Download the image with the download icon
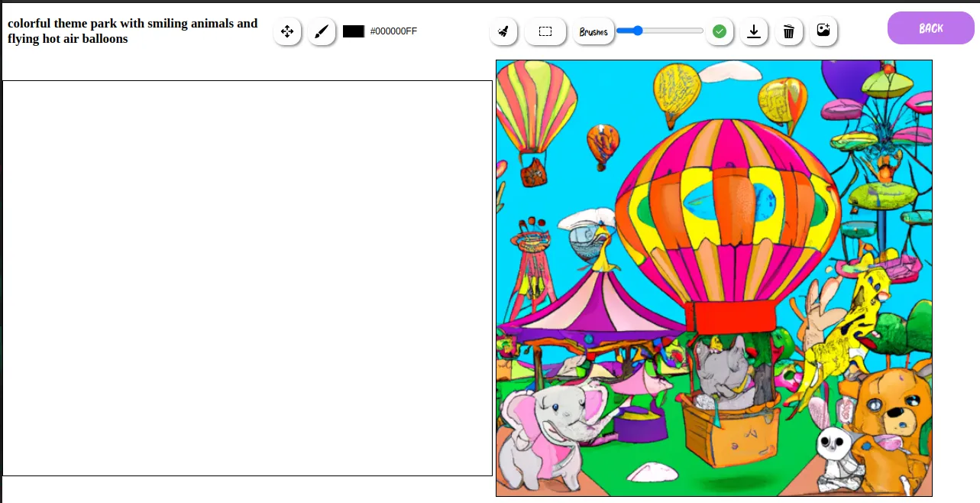This screenshot has width=980, height=503. (x=754, y=31)
